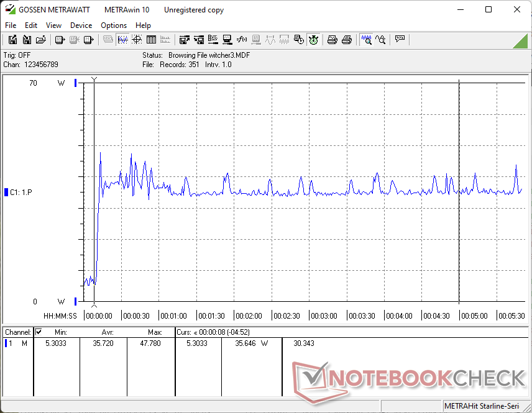Screen dimensions: 532x413
Task: Click the cursor value 35.646 W
Action: pos(251,343)
